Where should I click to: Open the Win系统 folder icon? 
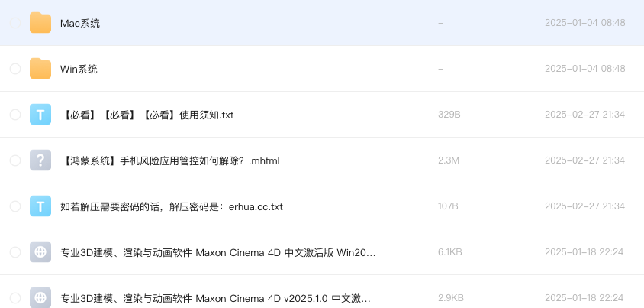click(x=40, y=68)
